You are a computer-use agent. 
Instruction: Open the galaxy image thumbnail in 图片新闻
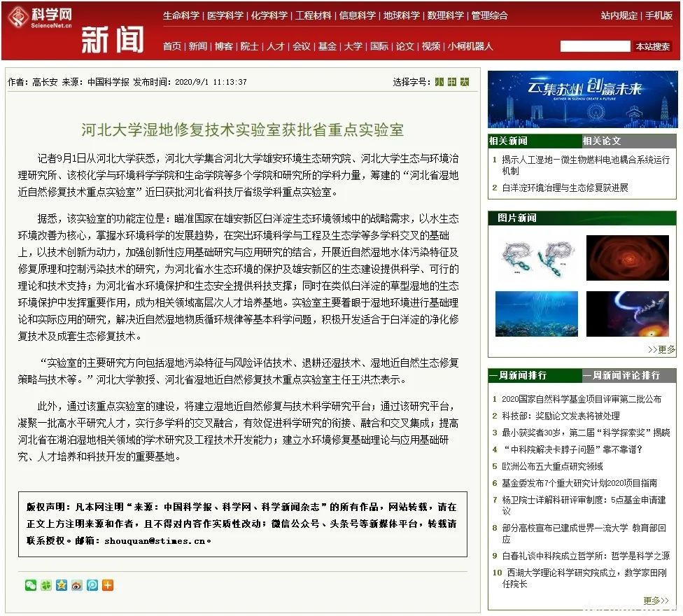[627, 258]
